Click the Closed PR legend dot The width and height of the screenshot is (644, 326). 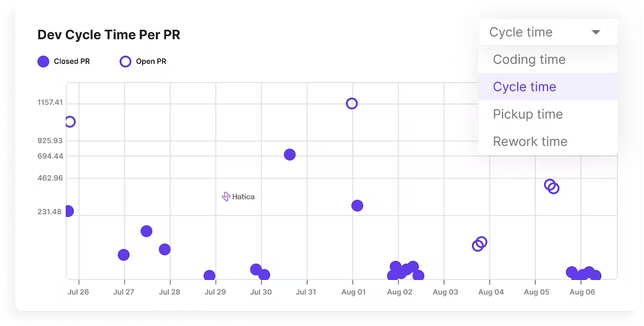(x=43, y=61)
